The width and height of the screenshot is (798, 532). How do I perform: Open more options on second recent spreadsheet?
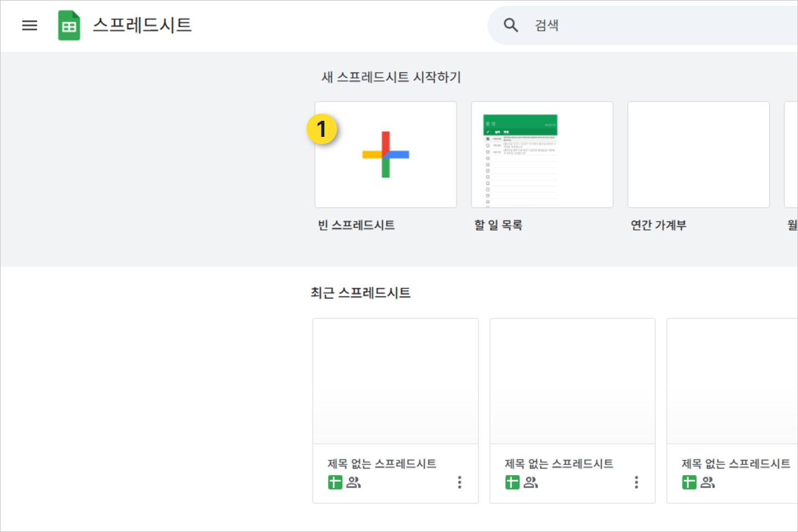[636, 482]
